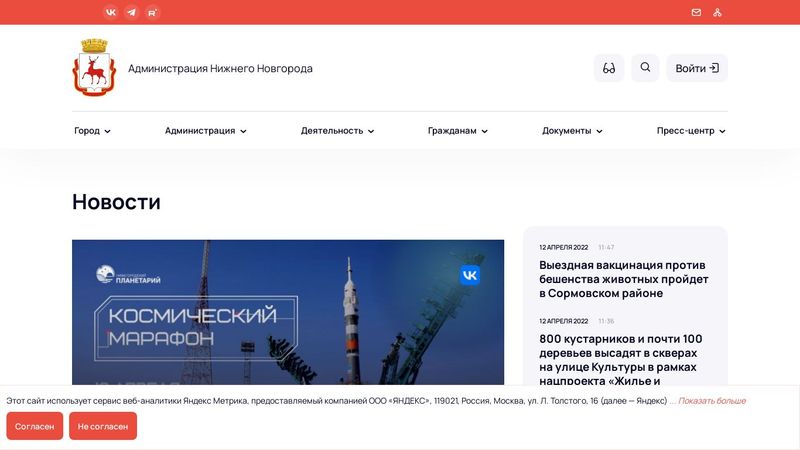Open the Документы menu
The image size is (800, 450).
[572, 131]
